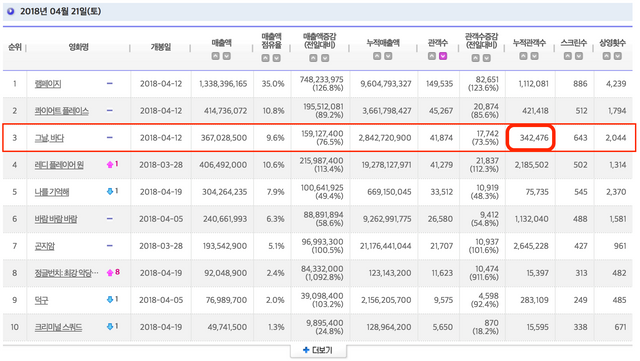Select cumulative audience 2,185,502
Screen dimensions: 640x361
[531, 165]
